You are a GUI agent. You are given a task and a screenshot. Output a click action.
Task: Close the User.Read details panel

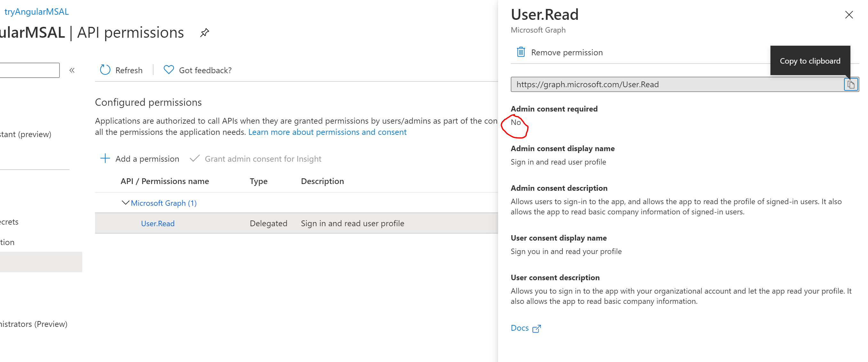pyautogui.click(x=849, y=14)
